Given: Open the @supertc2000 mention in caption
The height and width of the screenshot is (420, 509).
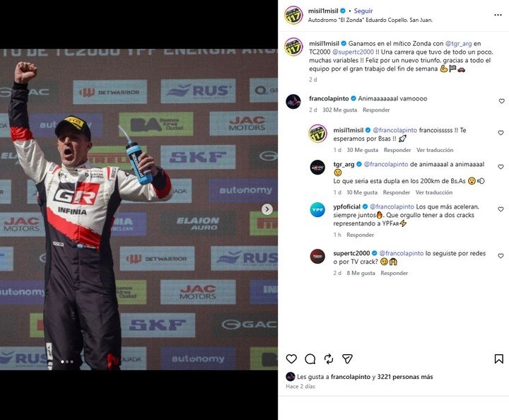Looking at the screenshot, I should pyautogui.click(x=353, y=52).
